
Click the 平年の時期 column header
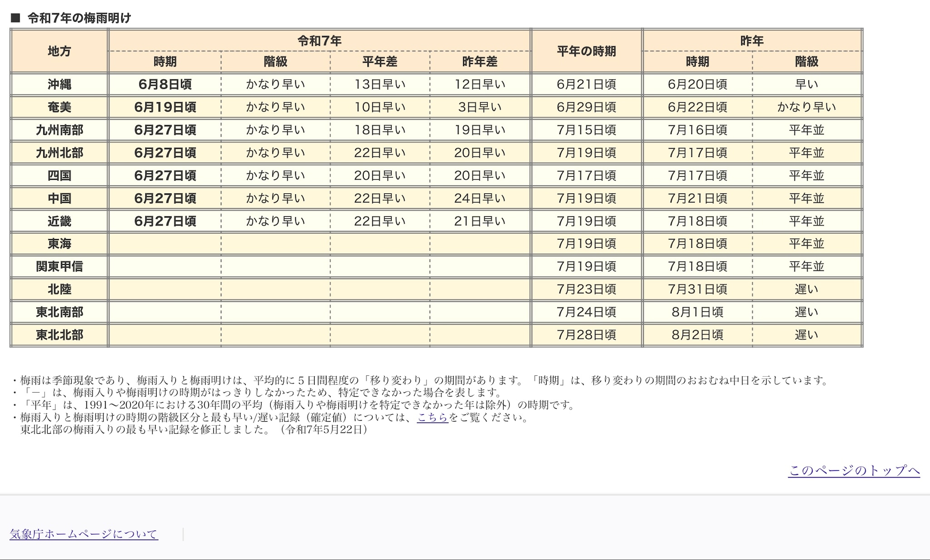pyautogui.click(x=586, y=51)
